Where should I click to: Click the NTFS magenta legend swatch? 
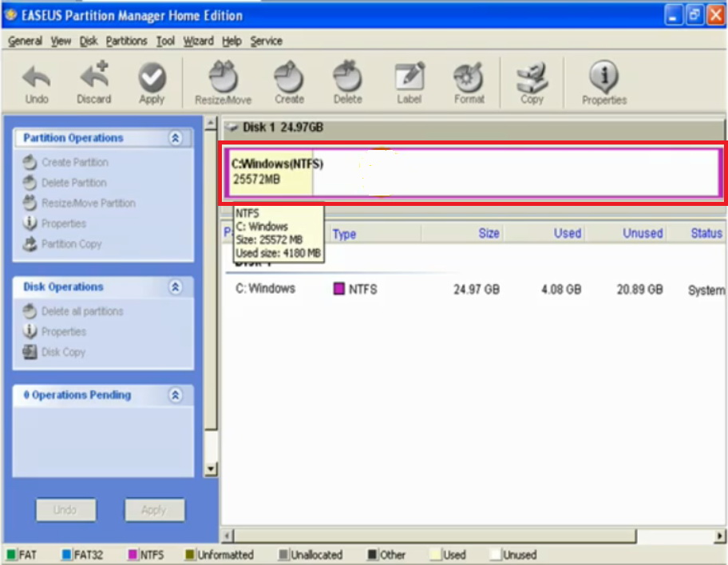point(133,555)
